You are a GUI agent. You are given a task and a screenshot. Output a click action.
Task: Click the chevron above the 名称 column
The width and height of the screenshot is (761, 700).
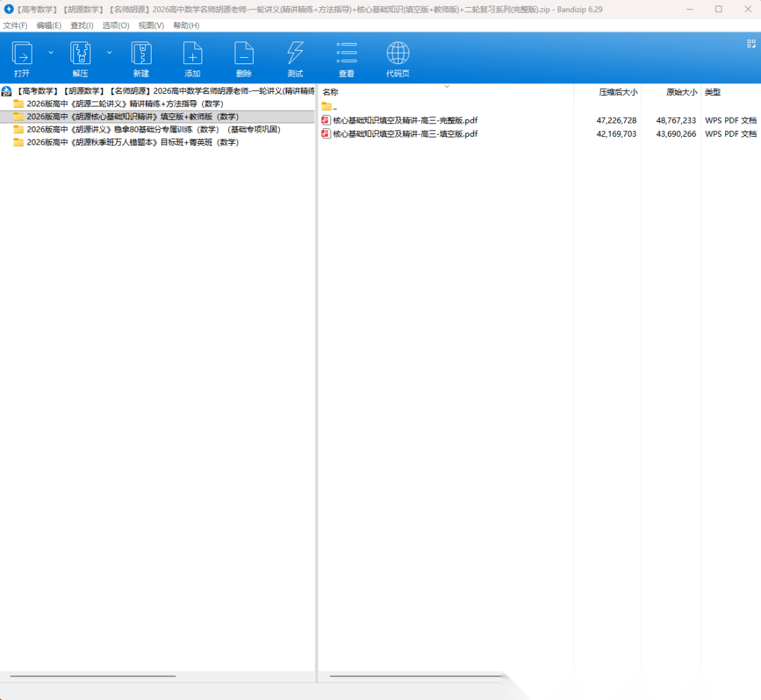(446, 86)
